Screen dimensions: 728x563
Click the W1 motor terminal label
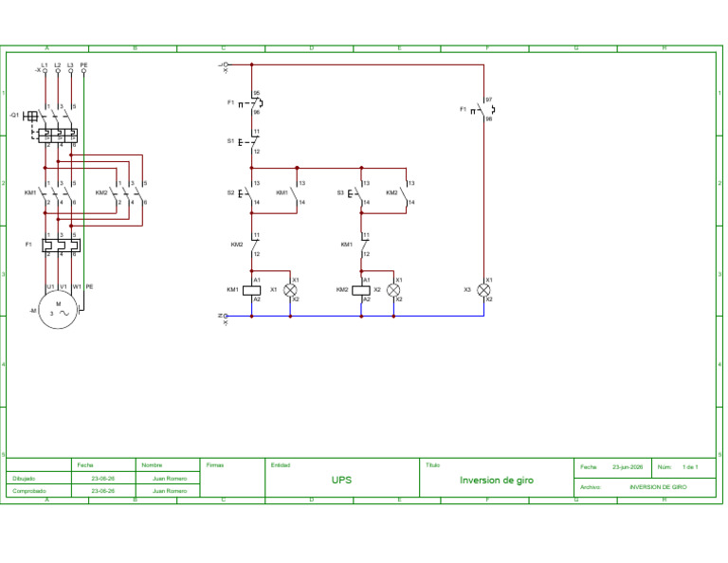click(x=77, y=287)
